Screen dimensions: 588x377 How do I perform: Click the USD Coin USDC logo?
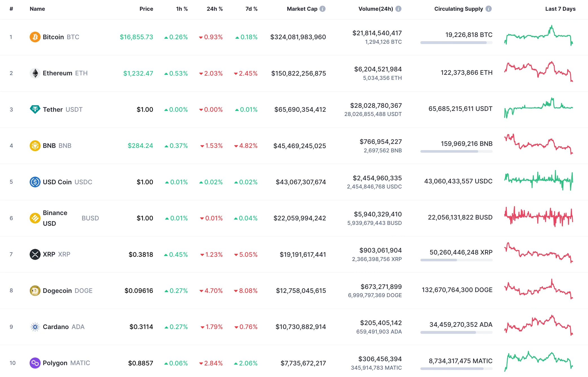coord(35,182)
